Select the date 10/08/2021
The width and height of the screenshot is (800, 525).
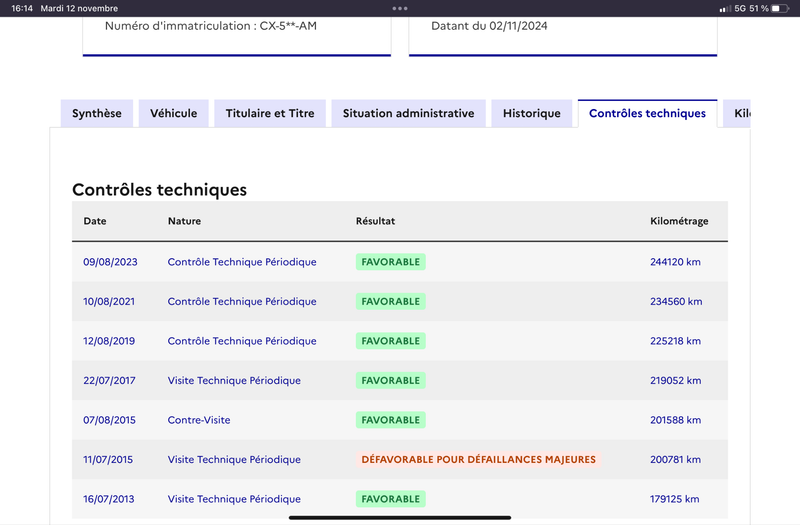(x=109, y=302)
